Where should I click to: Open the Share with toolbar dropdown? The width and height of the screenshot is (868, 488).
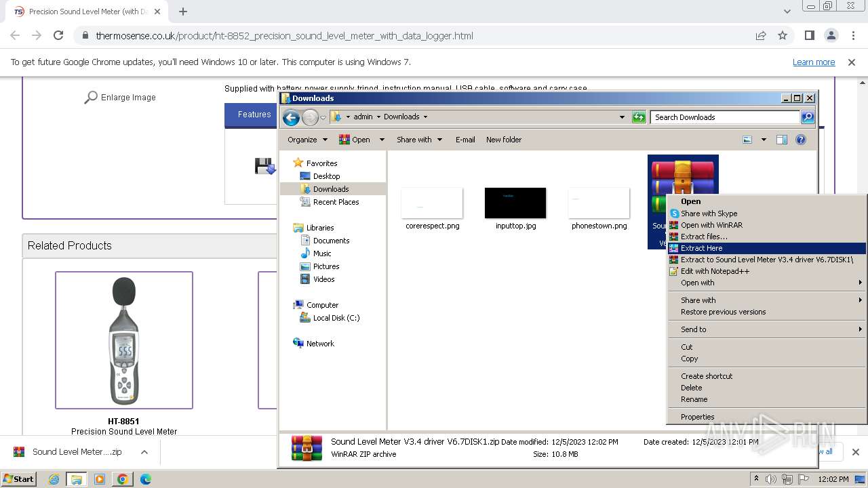click(419, 140)
